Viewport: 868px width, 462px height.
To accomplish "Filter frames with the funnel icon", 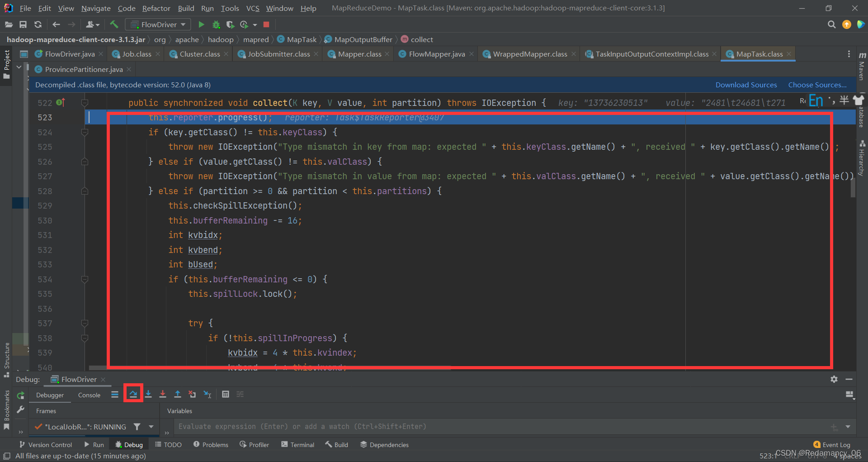I will pyautogui.click(x=137, y=426).
